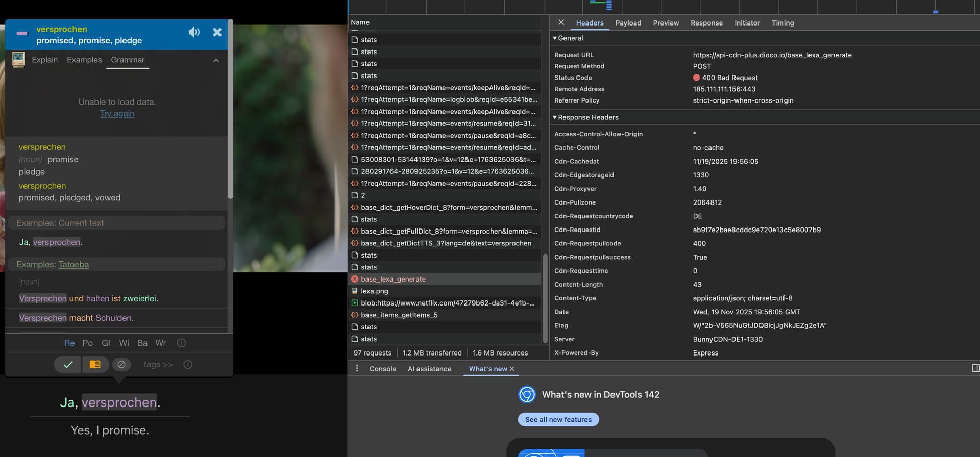This screenshot has width=980, height=457.
Task: Toggle the ignore word circle-slash button
Action: tap(121, 365)
